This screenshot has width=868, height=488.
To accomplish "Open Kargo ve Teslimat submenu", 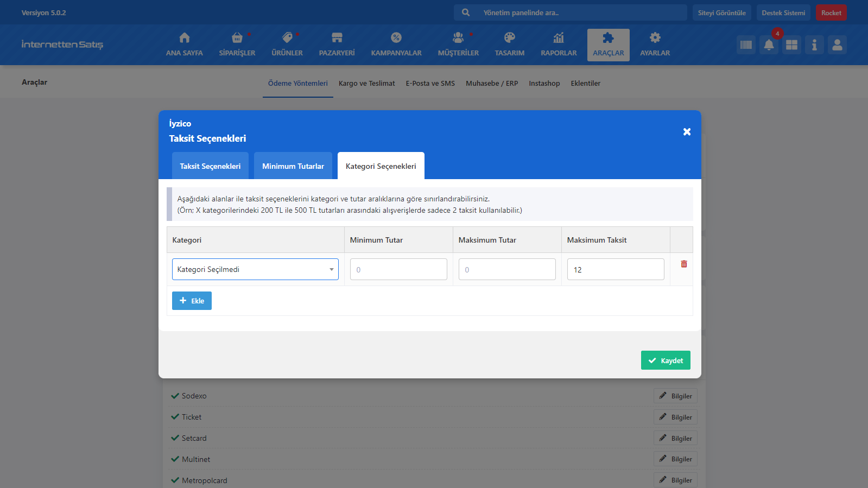I will tap(366, 84).
